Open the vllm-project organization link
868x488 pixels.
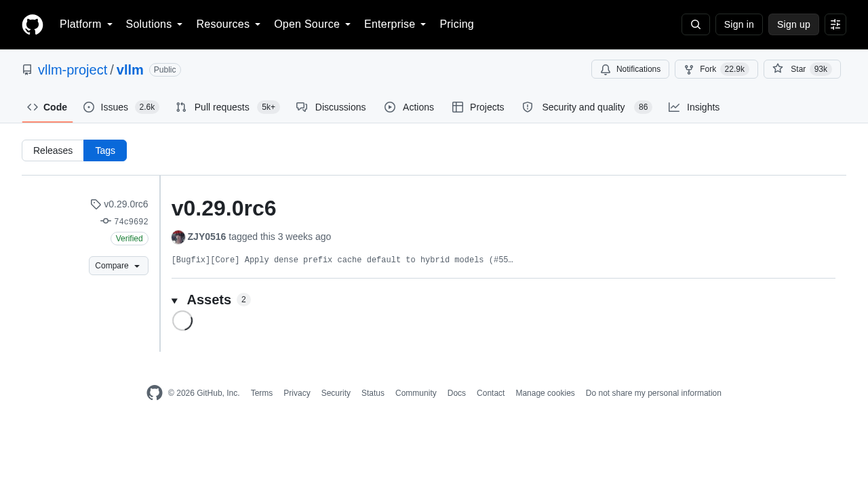coord(73,70)
